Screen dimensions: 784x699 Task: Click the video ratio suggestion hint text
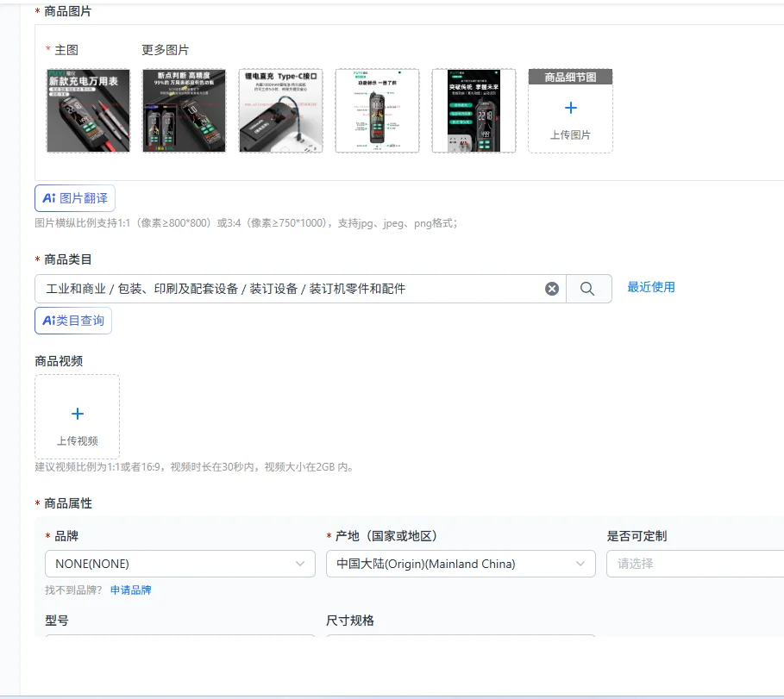[195, 466]
